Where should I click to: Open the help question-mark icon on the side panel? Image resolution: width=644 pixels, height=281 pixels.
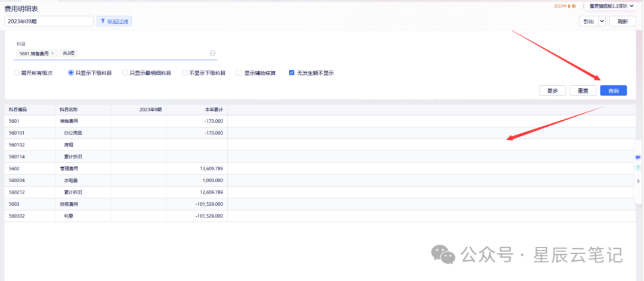[638, 168]
